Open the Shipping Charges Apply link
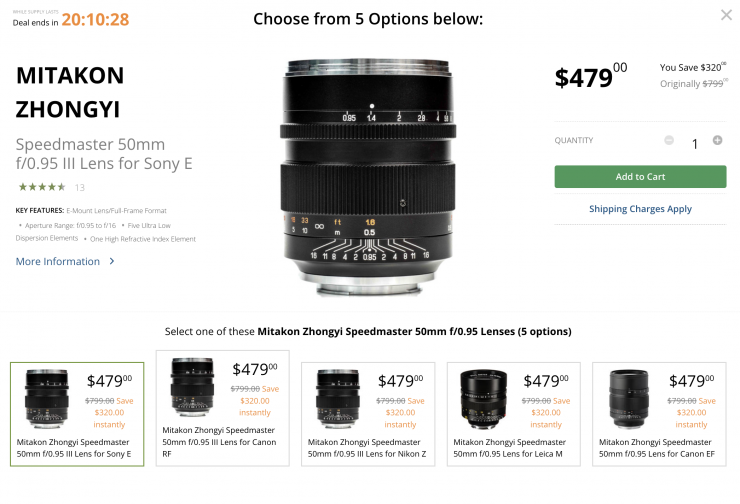Viewport: 740px width, 504px height. coord(640,209)
